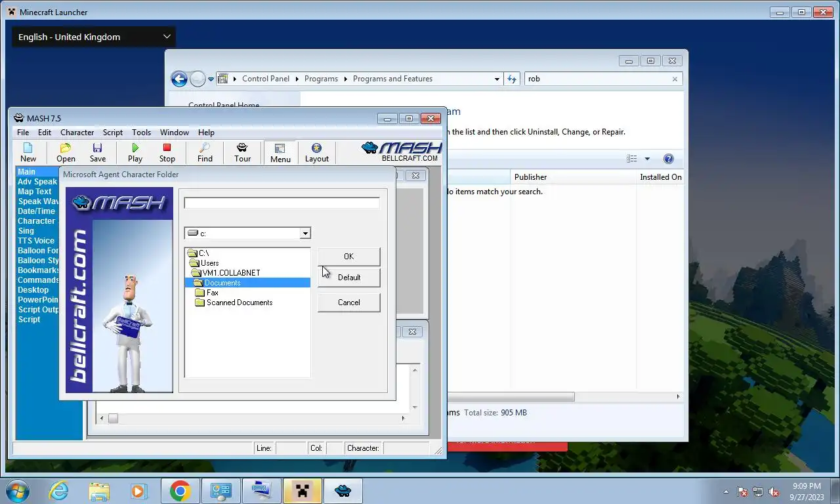Launch Google Chrome from taskbar
This screenshot has height=504, width=840.
click(x=180, y=491)
